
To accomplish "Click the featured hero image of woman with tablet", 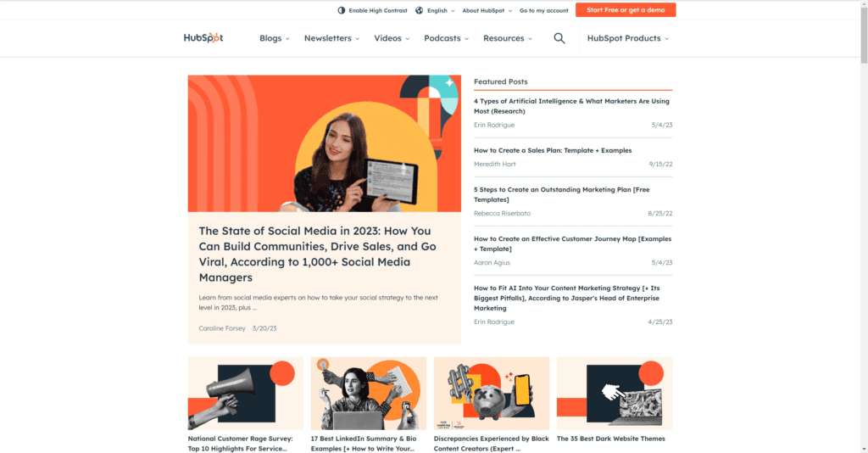I will tap(325, 143).
